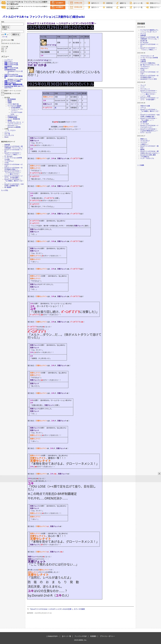Expand 関連データベース-バトロイ section

(3, 91)
